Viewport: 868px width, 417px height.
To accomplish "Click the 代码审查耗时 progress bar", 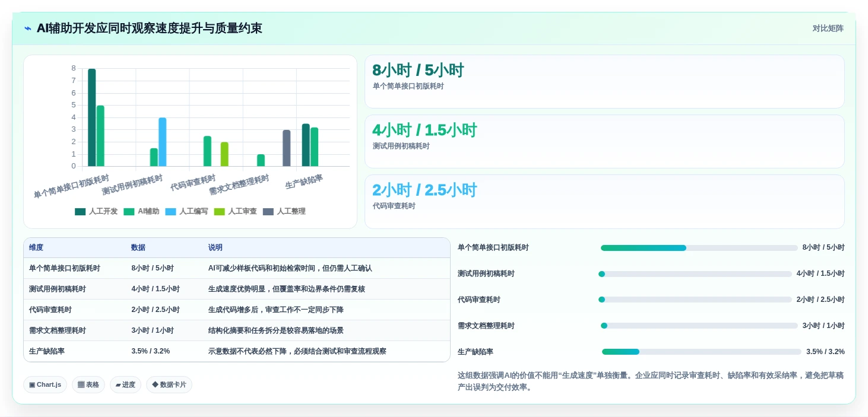I will click(695, 300).
